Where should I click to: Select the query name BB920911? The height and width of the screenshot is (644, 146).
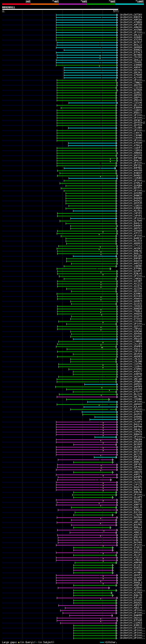pos(8,8)
